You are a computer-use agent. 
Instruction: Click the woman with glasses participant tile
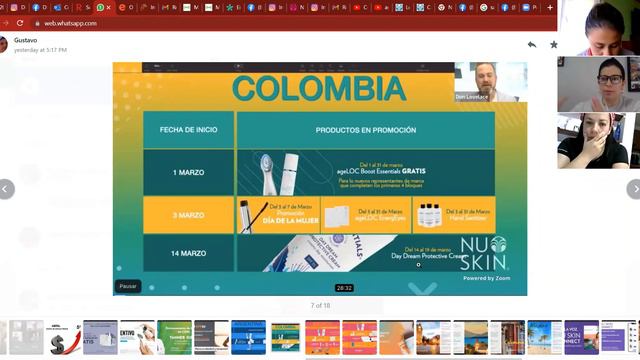598,84
